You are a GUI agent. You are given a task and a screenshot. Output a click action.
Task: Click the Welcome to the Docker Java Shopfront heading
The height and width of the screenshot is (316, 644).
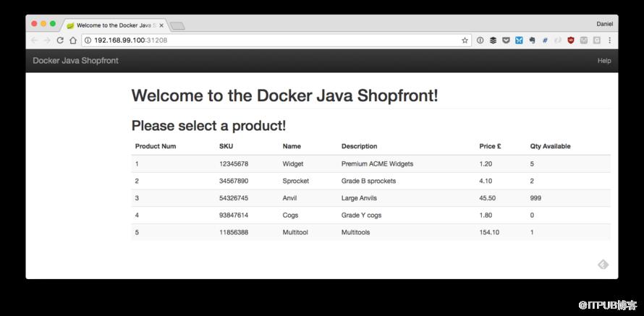[x=284, y=95]
